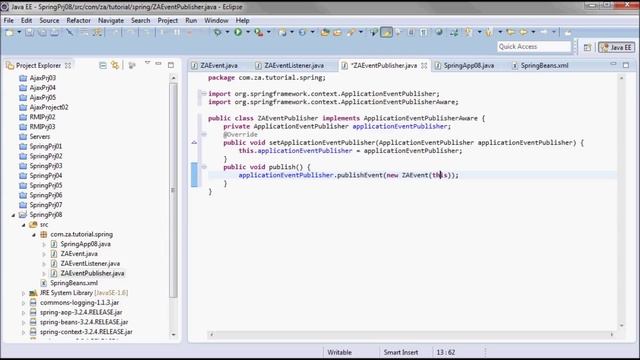Click the Project Explorer view menu triangle
Image resolution: width=640 pixels, height=360 pixels.
[x=147, y=63]
